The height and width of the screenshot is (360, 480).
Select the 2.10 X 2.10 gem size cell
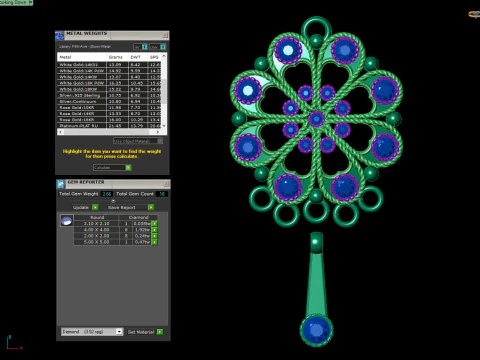pos(96,224)
